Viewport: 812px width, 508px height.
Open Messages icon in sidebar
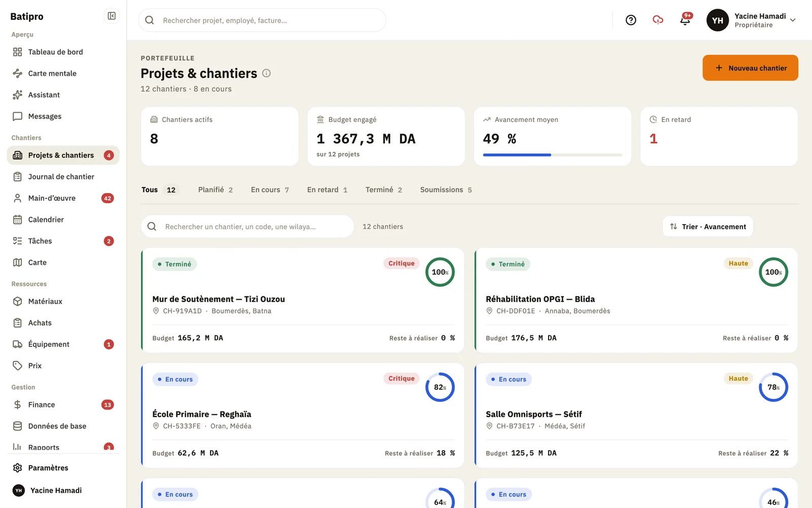(x=18, y=116)
